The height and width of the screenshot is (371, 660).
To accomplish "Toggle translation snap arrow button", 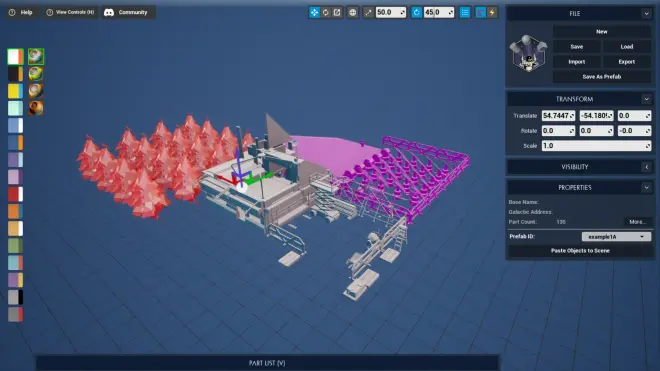I will 368,12.
